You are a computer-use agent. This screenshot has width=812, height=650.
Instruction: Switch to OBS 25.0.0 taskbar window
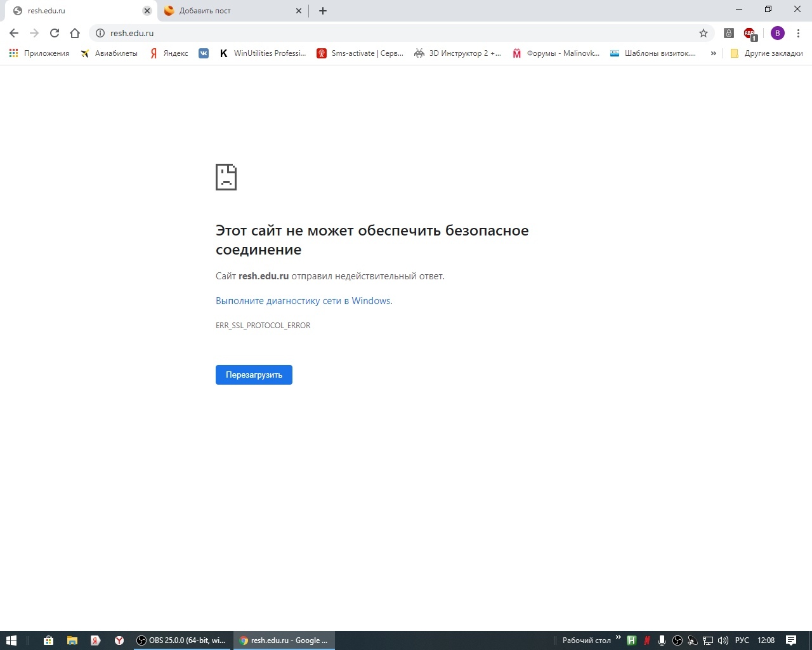[182, 640]
